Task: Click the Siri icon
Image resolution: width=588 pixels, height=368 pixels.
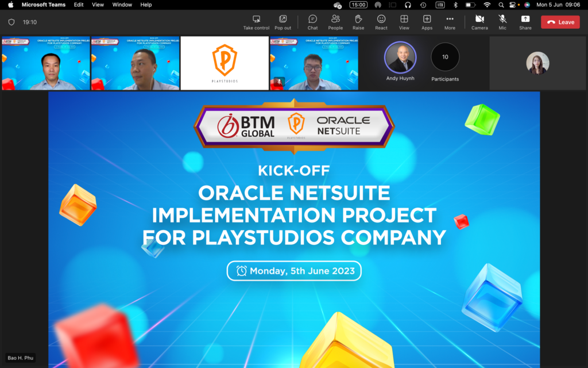Action: (527, 5)
